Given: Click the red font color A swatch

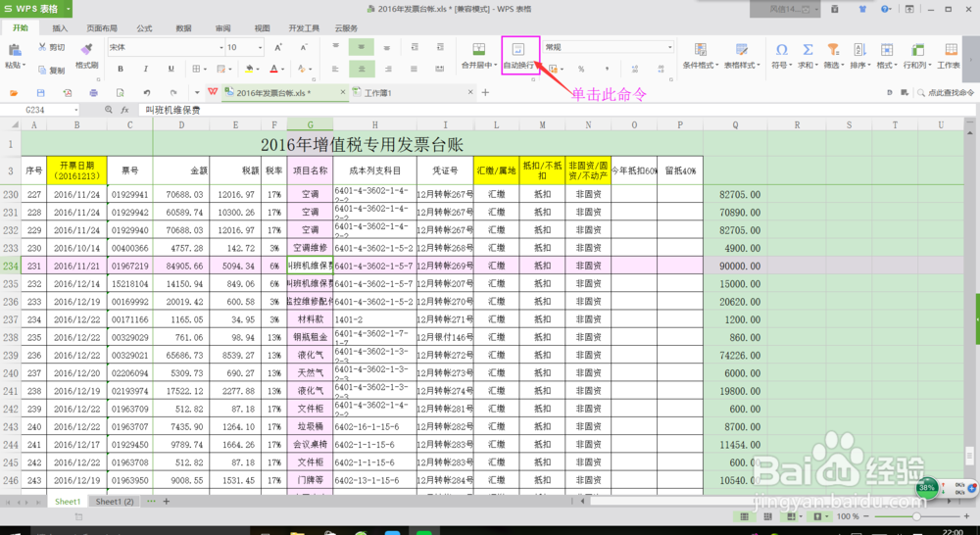Looking at the screenshot, I should pyautogui.click(x=273, y=69).
